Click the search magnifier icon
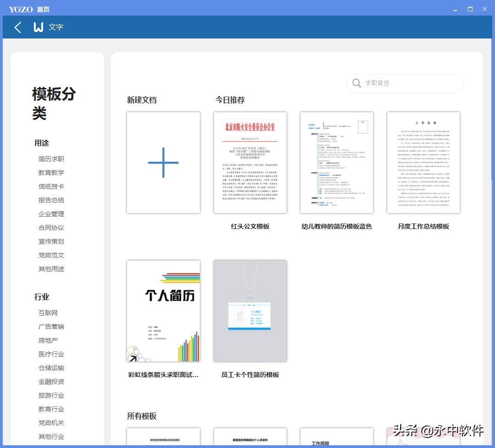This screenshot has width=495, height=448. [x=357, y=83]
